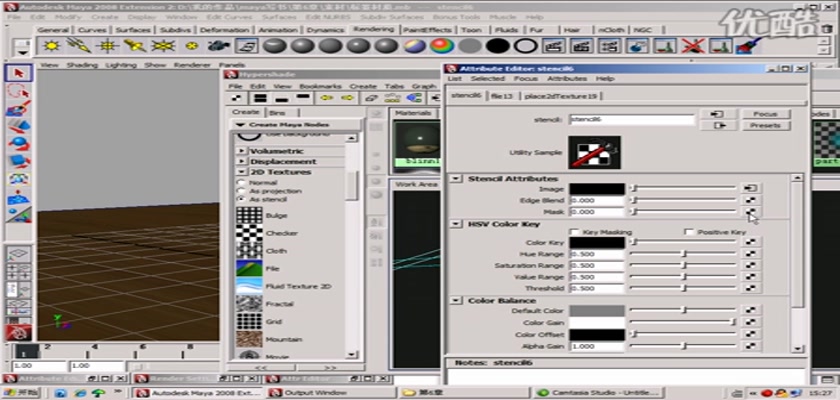The image size is (840, 400).
Task: Open the viewport Shading menu
Action: 82,65
